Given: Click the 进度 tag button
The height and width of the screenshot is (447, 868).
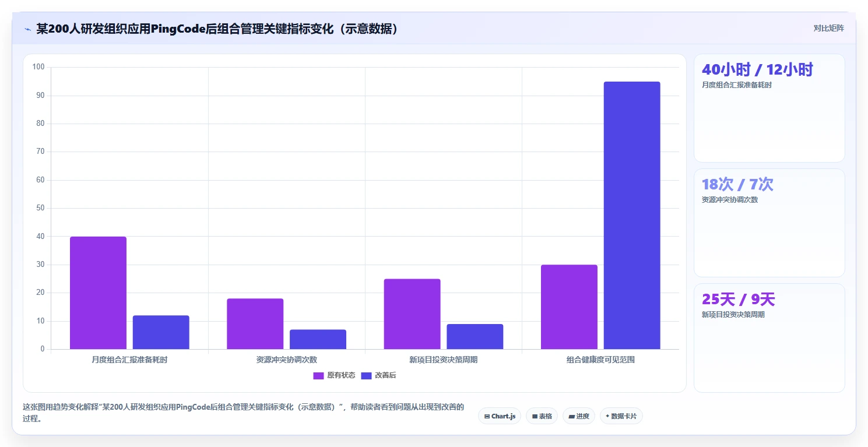Looking at the screenshot, I should (578, 416).
